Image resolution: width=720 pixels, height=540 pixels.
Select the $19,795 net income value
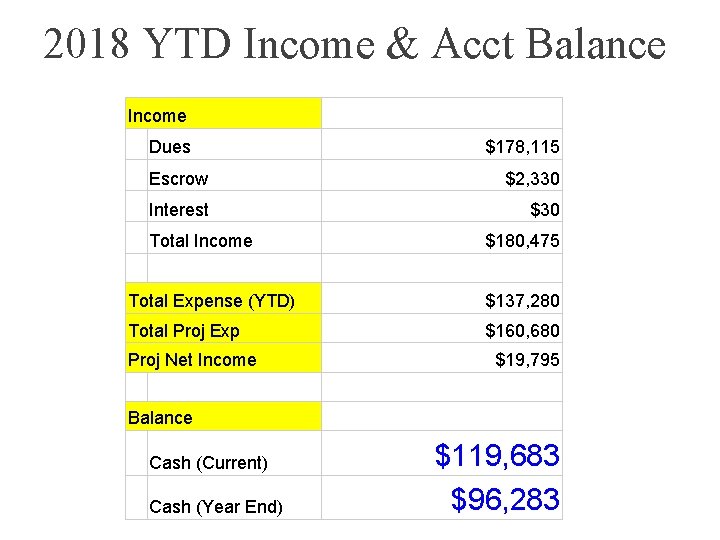pos(527,360)
